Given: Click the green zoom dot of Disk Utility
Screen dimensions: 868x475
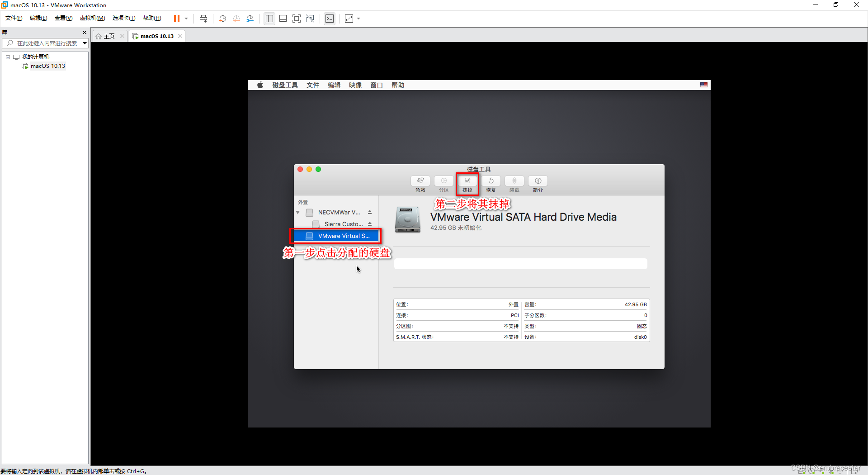Looking at the screenshot, I should pos(318,169).
